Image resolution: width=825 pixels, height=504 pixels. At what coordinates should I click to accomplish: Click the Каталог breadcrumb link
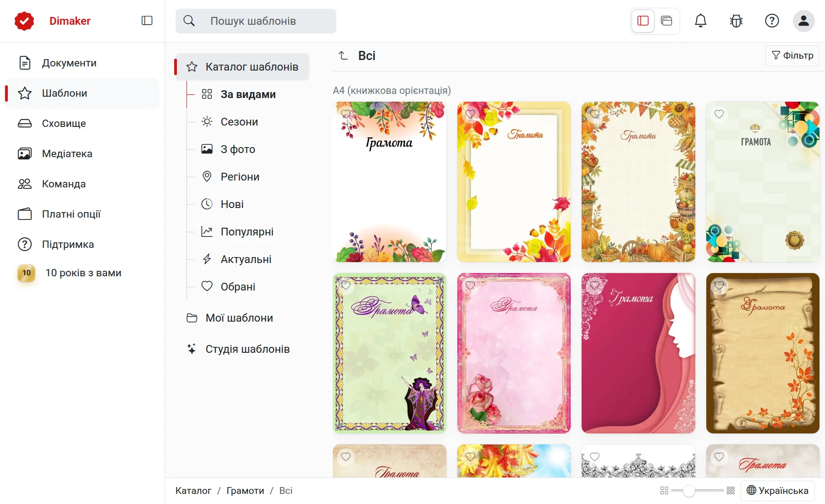click(x=193, y=491)
